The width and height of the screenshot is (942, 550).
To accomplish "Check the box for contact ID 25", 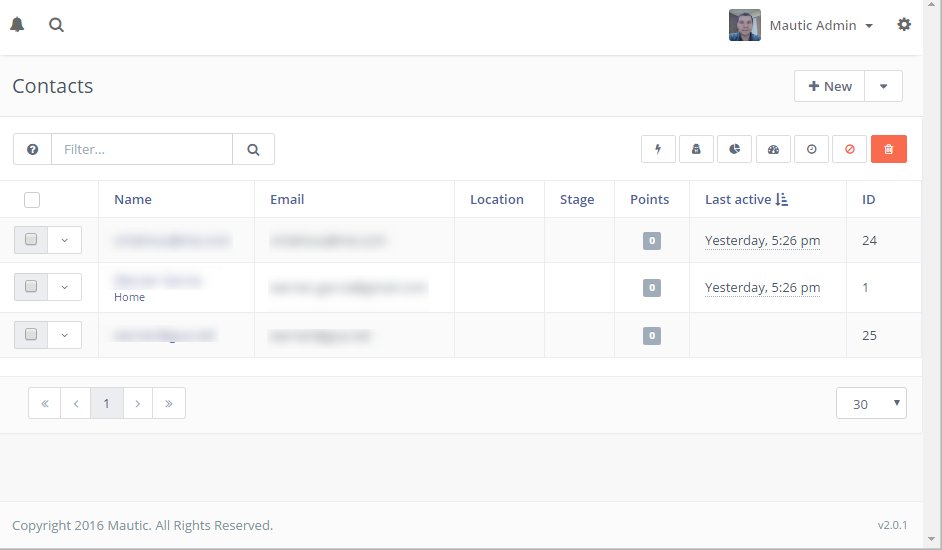I will point(31,335).
